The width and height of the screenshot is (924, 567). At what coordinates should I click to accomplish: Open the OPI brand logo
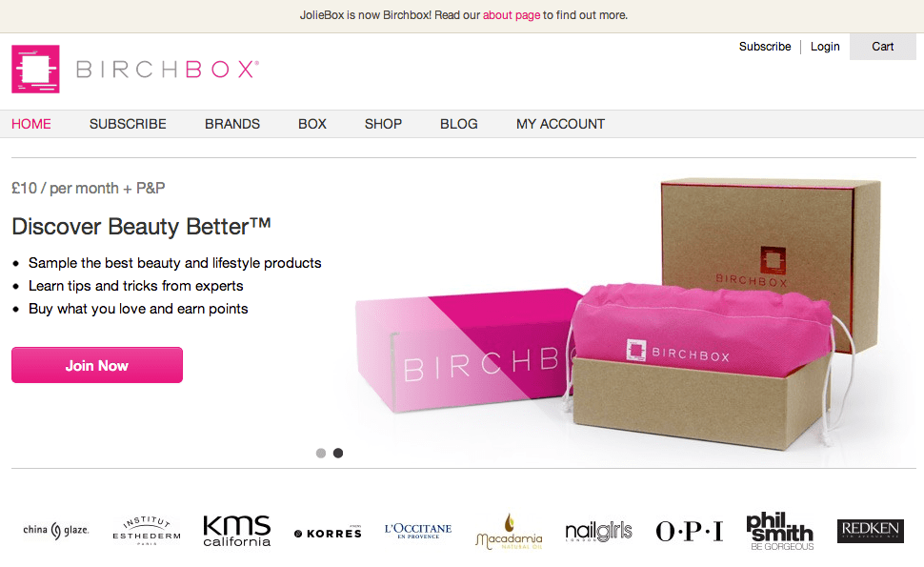(x=690, y=531)
